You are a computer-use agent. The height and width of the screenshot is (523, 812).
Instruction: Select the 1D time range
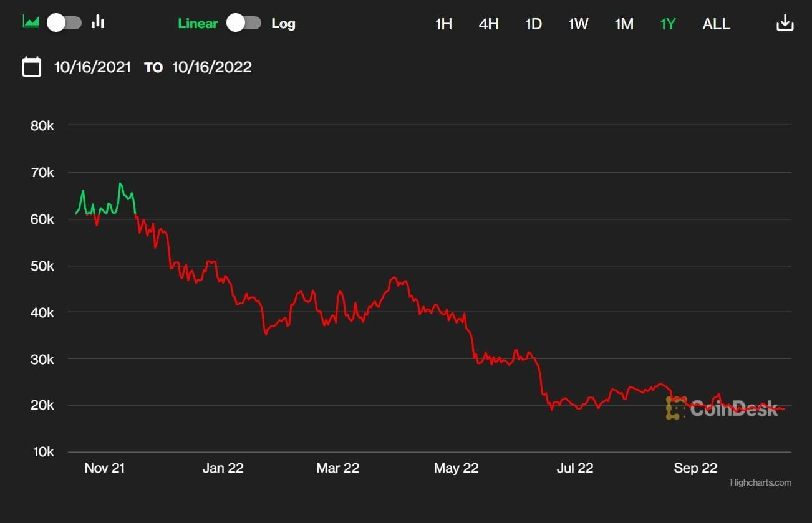tap(533, 24)
